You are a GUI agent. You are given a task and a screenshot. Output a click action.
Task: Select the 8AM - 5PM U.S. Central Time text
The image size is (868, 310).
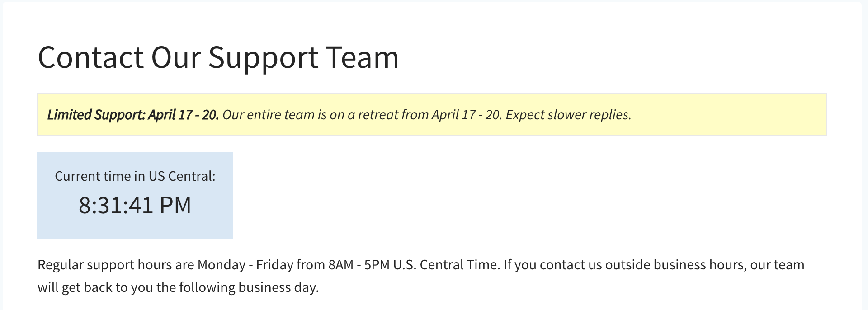(413, 265)
